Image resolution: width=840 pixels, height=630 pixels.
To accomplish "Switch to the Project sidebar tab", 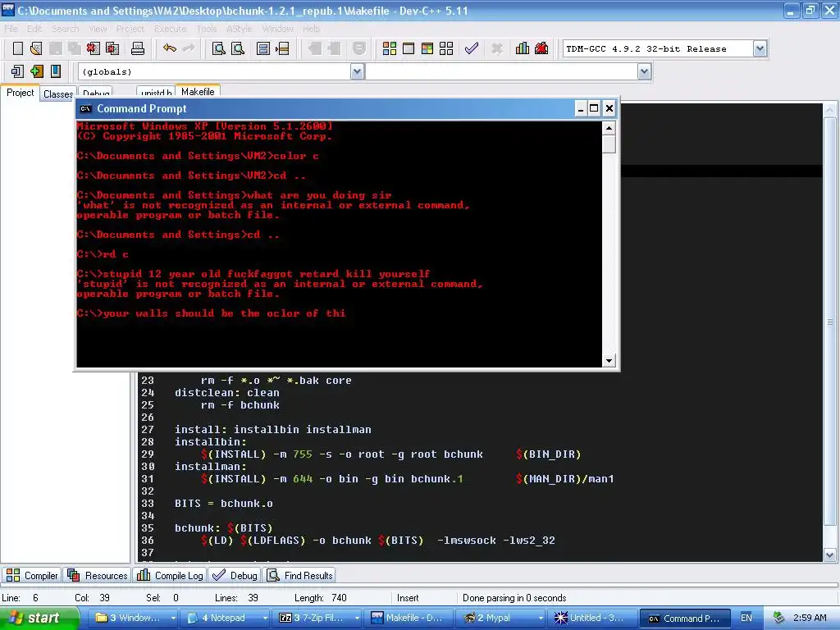I will click(x=20, y=93).
